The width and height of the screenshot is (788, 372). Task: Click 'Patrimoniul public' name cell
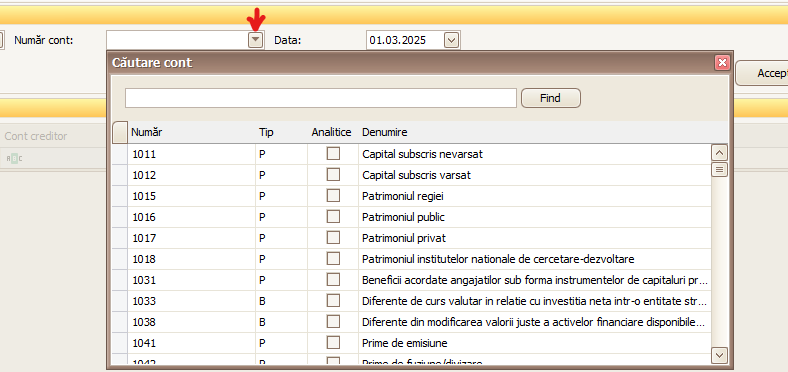pos(535,217)
